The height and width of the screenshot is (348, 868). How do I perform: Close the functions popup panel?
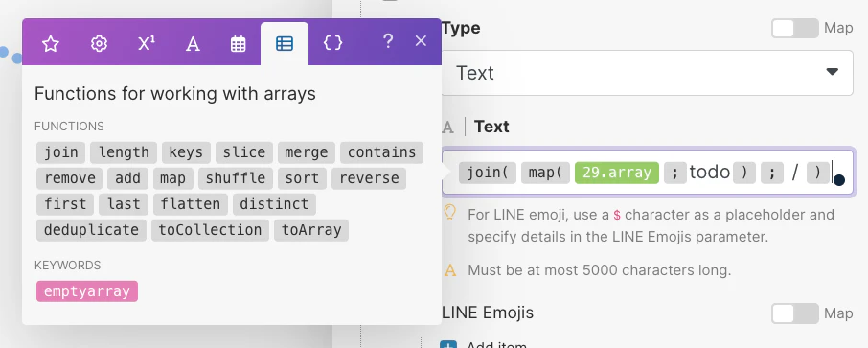pos(421,41)
